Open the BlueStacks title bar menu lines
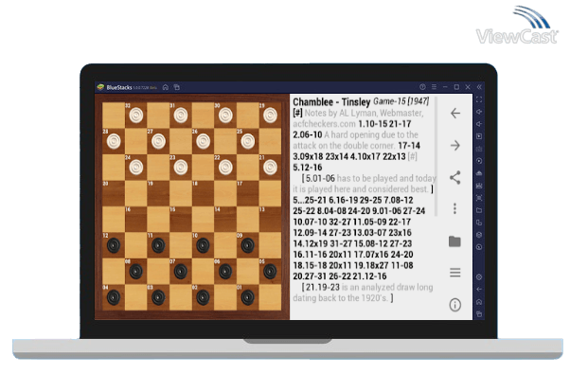Screen dimensions: 570x392 pos(433,87)
